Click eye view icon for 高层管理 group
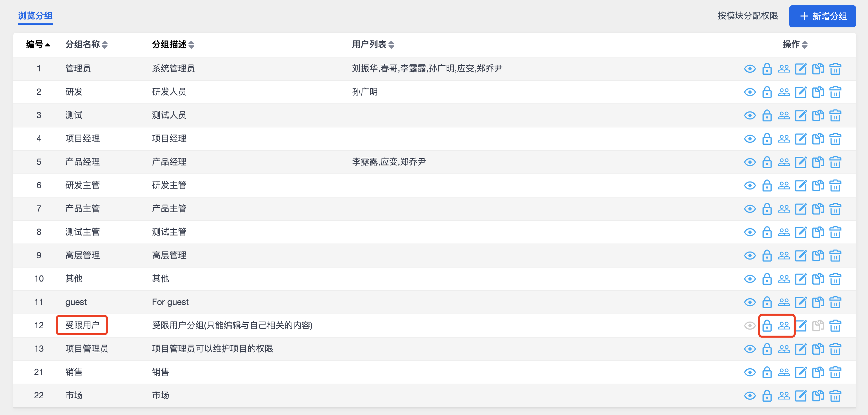This screenshot has height=415, width=868. (750, 256)
